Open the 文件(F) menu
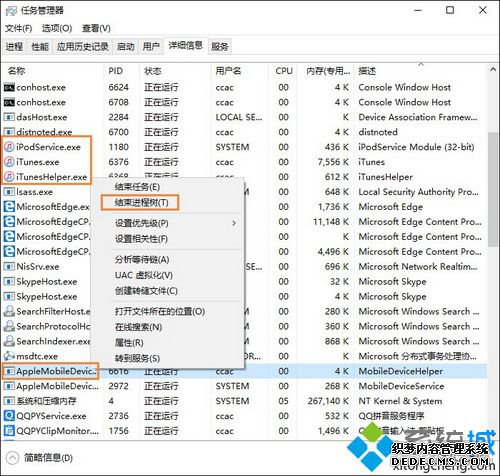Viewport: 500px width, 476px height. click(x=19, y=28)
